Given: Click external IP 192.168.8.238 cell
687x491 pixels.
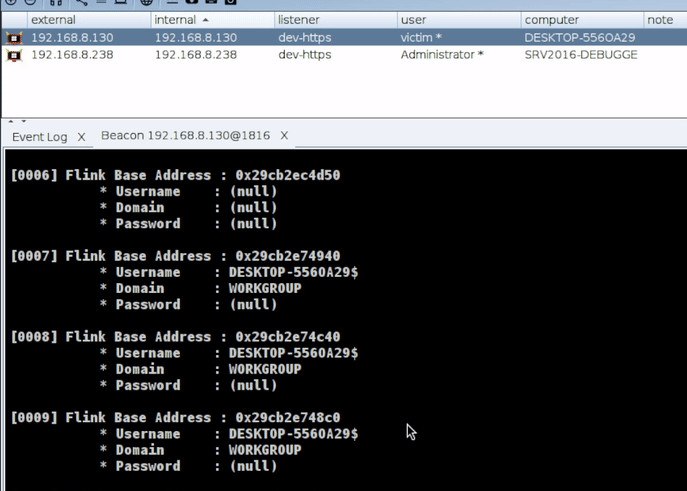Looking at the screenshot, I should 72,55.
